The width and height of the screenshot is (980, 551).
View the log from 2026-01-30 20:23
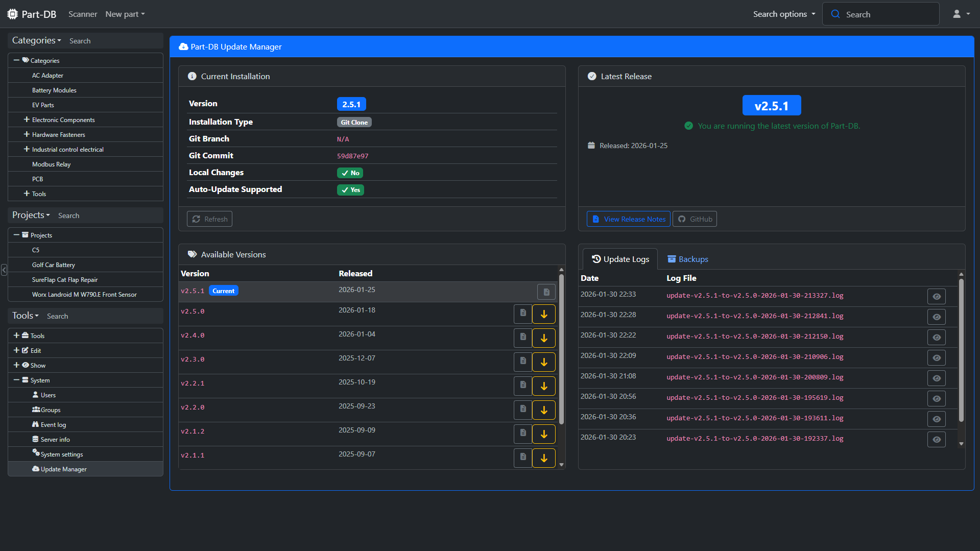(936, 440)
